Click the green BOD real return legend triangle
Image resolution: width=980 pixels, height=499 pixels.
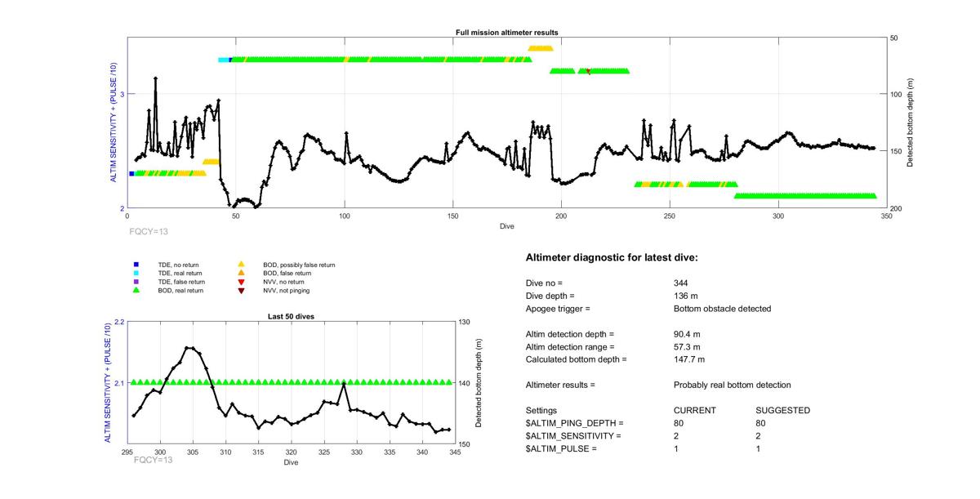[137, 290]
